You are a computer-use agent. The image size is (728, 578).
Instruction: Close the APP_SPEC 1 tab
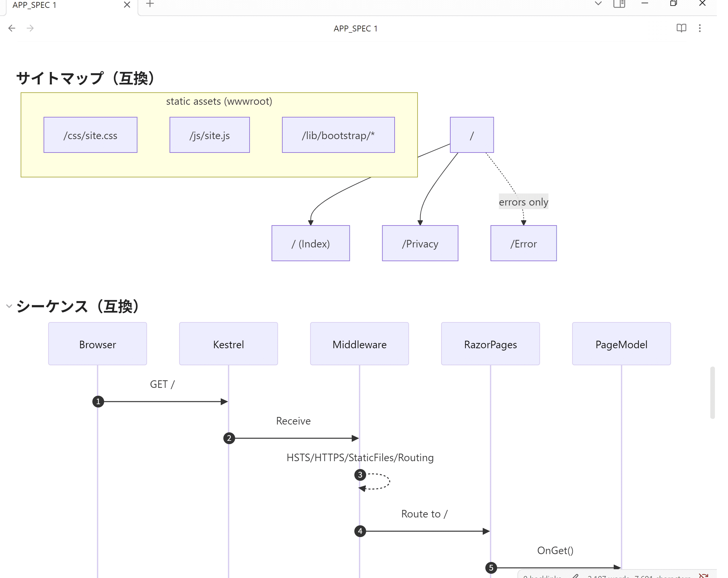click(127, 5)
